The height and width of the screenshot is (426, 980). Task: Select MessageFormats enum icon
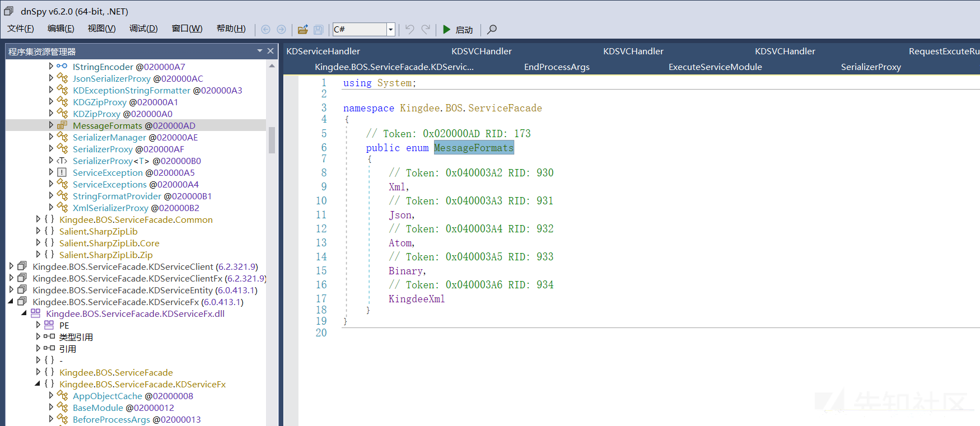62,125
